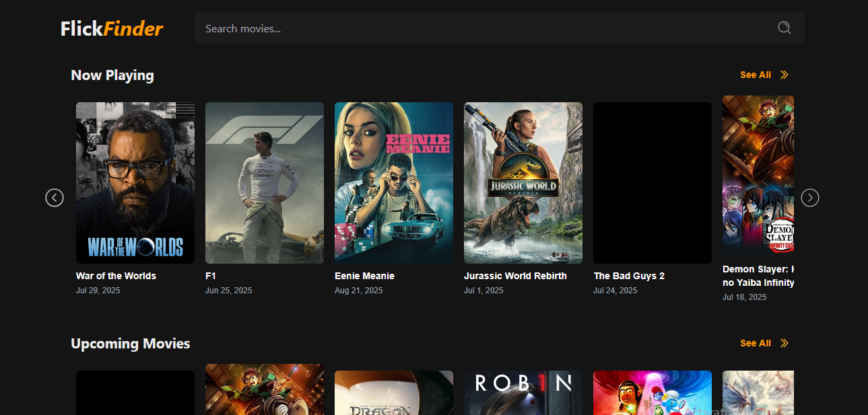Click the F1 title text
868x415 pixels.
tap(211, 276)
